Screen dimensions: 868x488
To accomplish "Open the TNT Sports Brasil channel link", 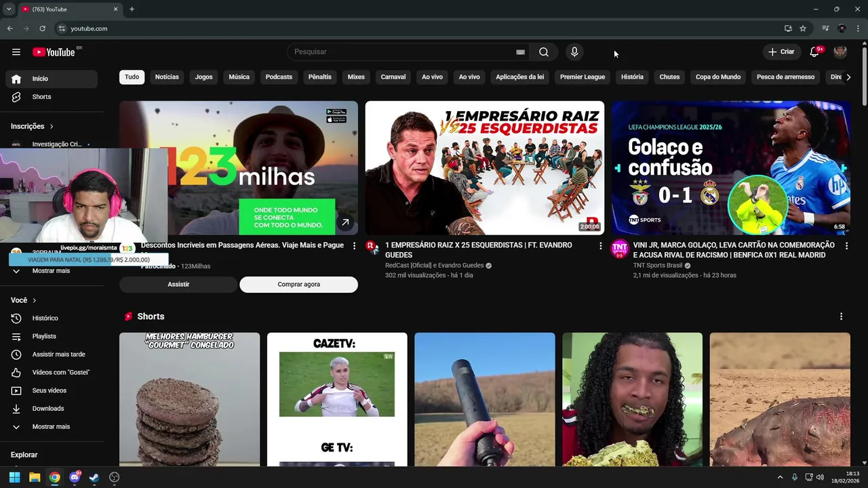I will tap(658, 266).
